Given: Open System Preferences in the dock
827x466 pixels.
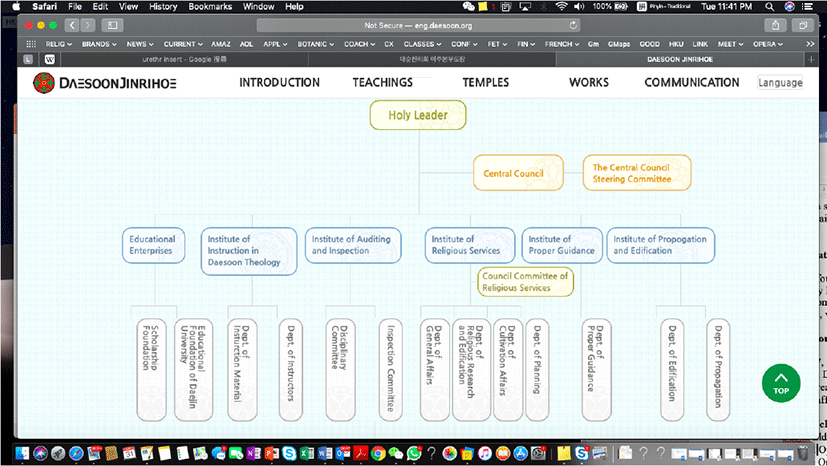Looking at the screenshot, I should pos(538,453).
